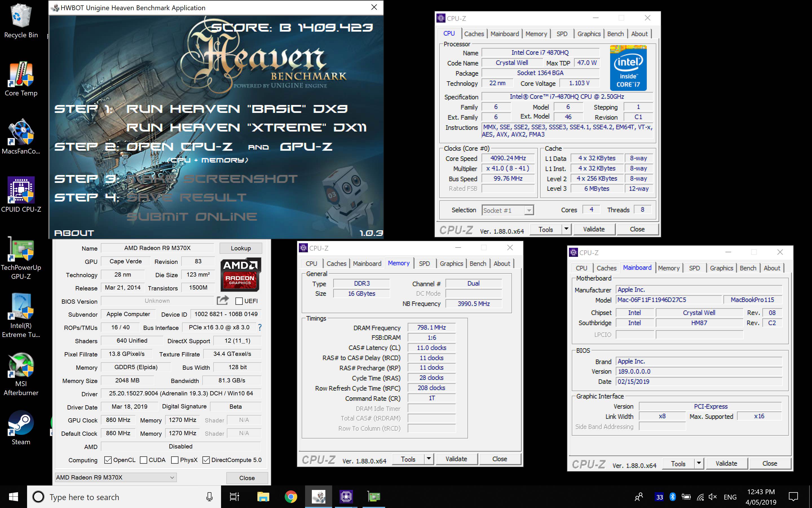Open the Socket #1 selection dropdown
Image resolution: width=812 pixels, height=508 pixels.
coord(508,210)
